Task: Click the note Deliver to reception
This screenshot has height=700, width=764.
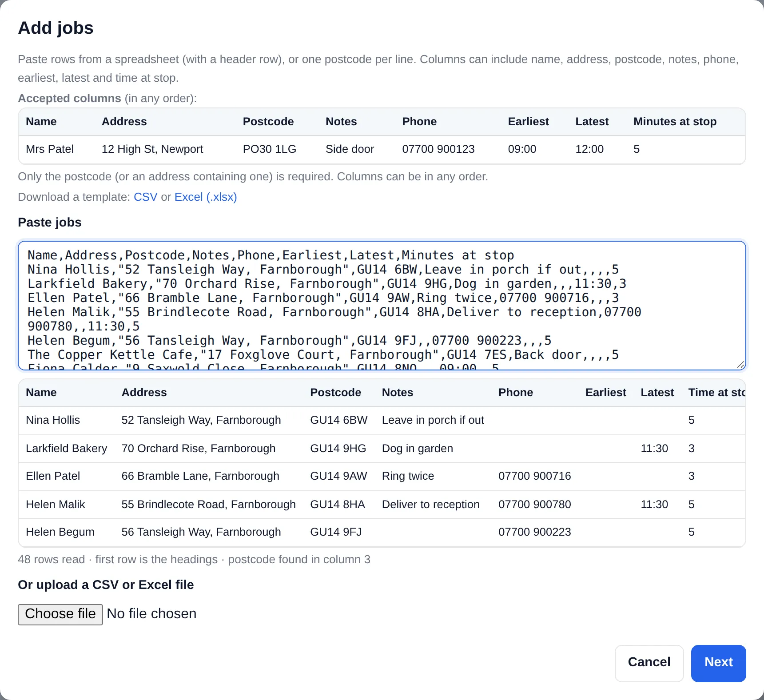Action: coord(431,505)
